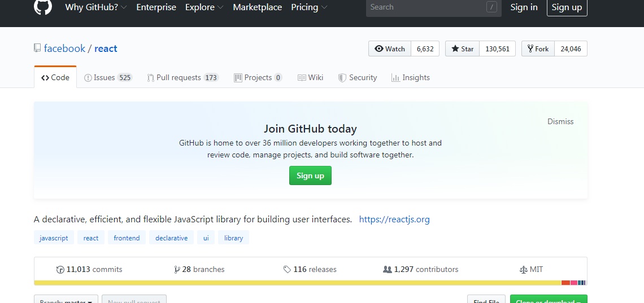Image resolution: width=644 pixels, height=303 pixels.
Task: Click the Fork button
Action: pos(538,49)
